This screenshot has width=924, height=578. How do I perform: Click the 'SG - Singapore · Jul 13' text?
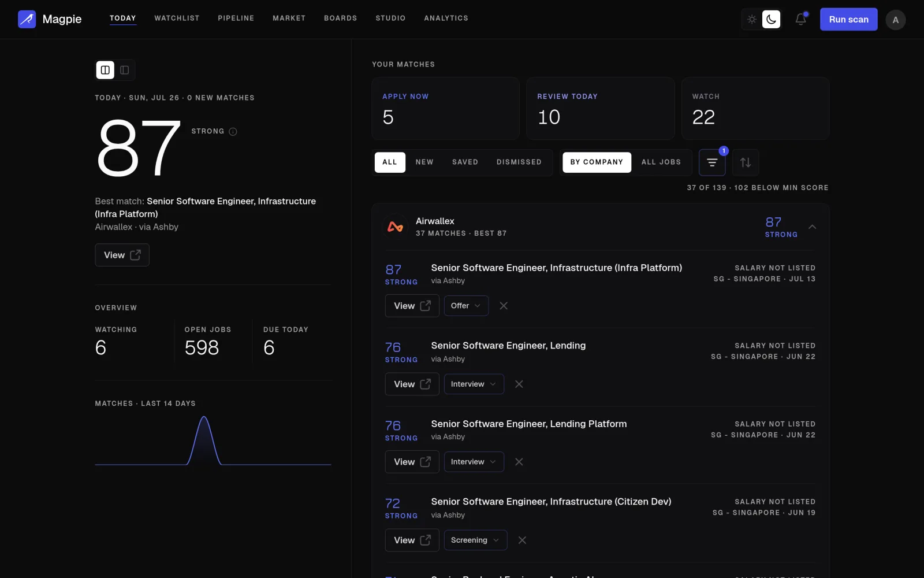coord(765,279)
